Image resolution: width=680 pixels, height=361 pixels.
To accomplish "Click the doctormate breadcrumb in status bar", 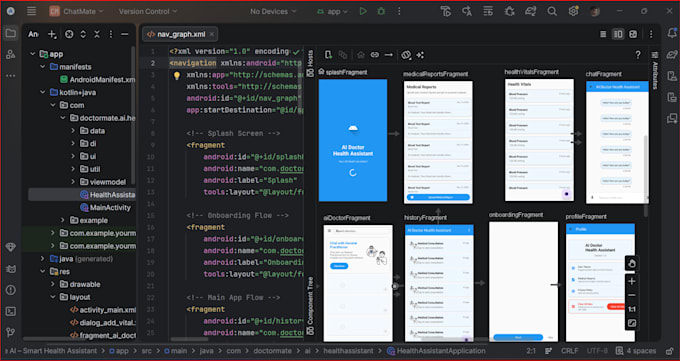I will [272, 351].
